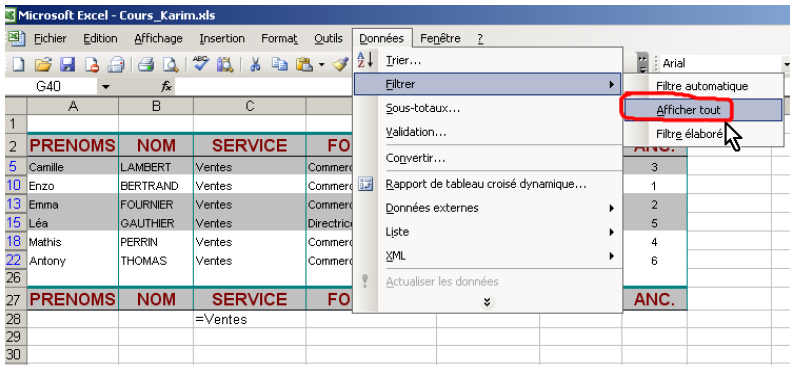Select Rapport de tableau croisé dynamique
This screenshot has width=796, height=372.
(x=487, y=185)
